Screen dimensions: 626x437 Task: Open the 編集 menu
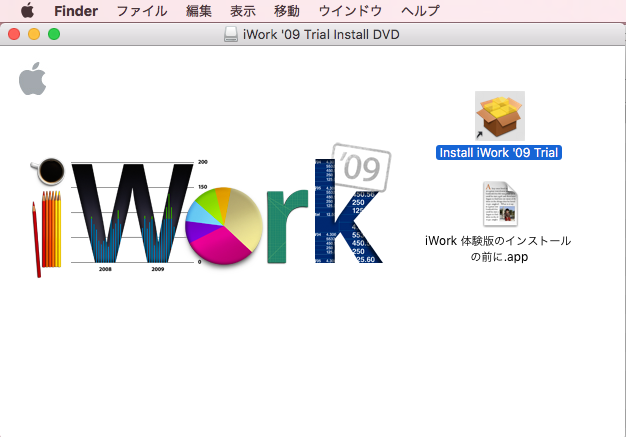(x=199, y=11)
